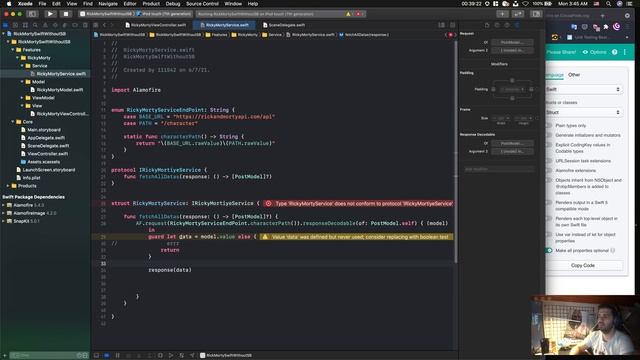This screenshot has width=640, height=360.
Task: Open the file inspector tab
Action: coord(487,25)
